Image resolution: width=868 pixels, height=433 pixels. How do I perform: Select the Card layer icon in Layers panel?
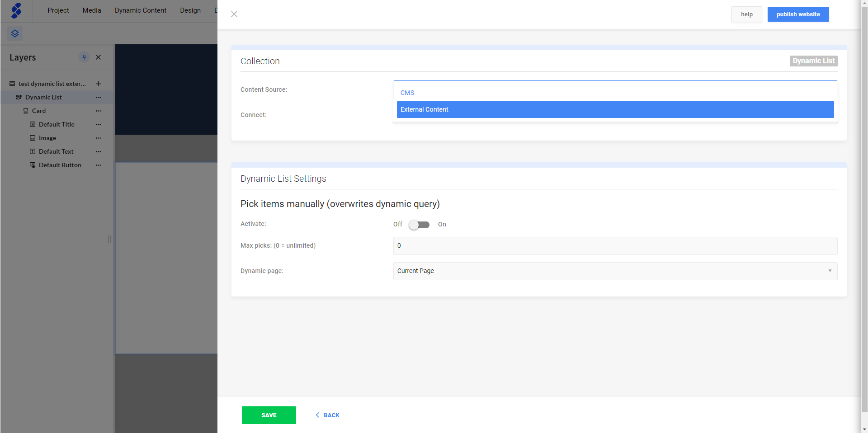click(26, 111)
